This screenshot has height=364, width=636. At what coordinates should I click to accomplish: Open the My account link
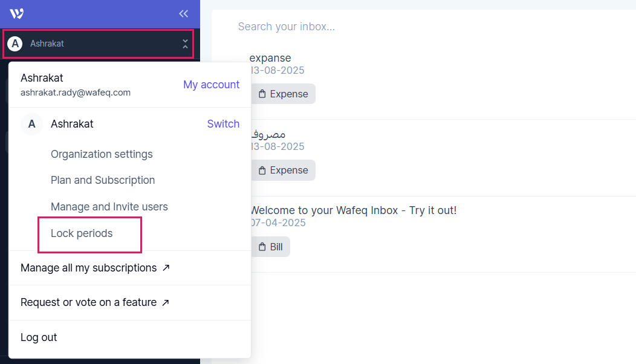point(211,85)
